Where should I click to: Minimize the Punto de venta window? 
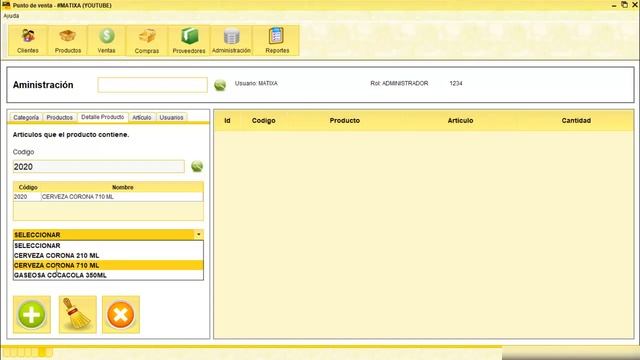(x=614, y=5)
